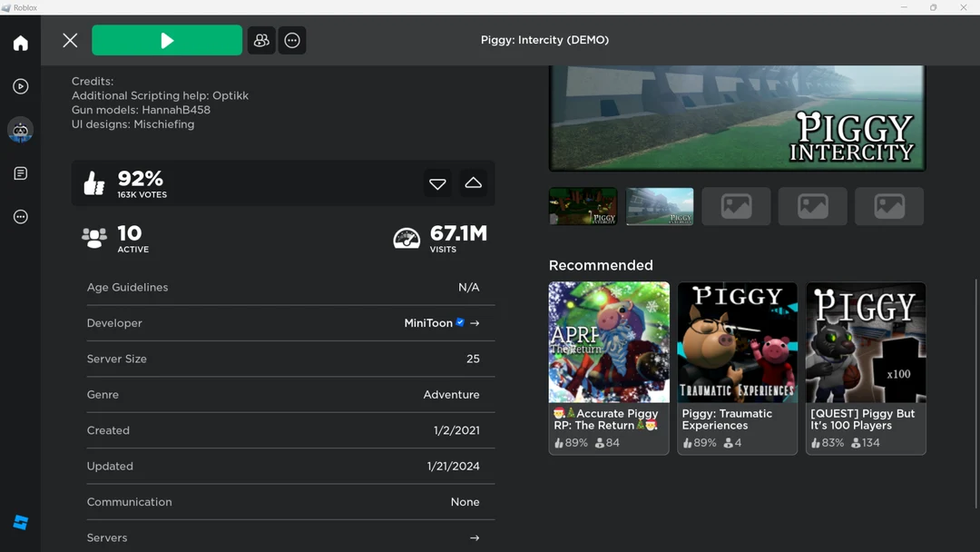The height and width of the screenshot is (552, 980).
Task: Toggle the upvote button
Action: point(473,183)
